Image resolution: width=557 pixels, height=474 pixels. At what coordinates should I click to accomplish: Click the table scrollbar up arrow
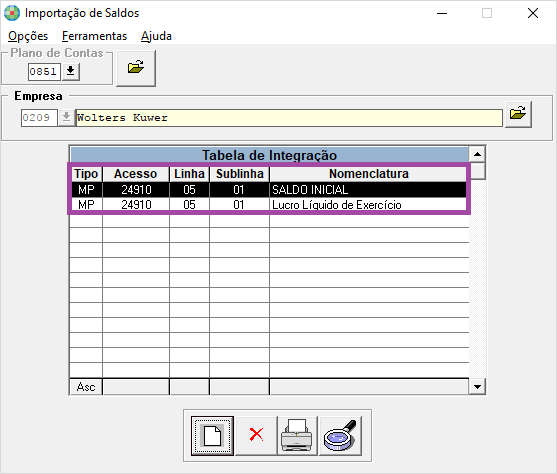[x=477, y=154]
